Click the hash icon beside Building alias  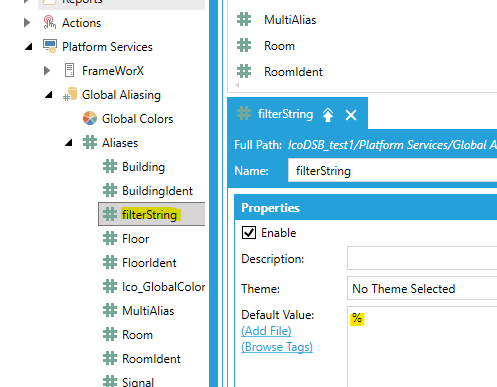pyautogui.click(x=110, y=166)
